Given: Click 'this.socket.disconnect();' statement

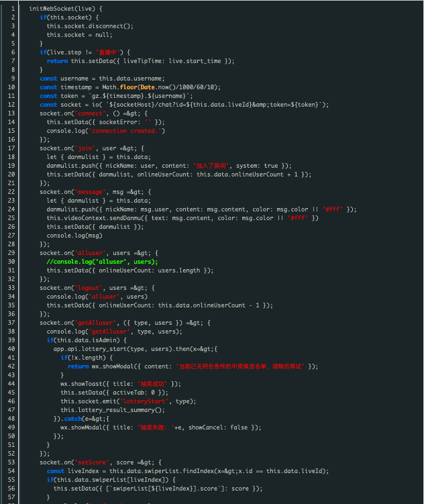Looking at the screenshot, I should click(x=90, y=26).
